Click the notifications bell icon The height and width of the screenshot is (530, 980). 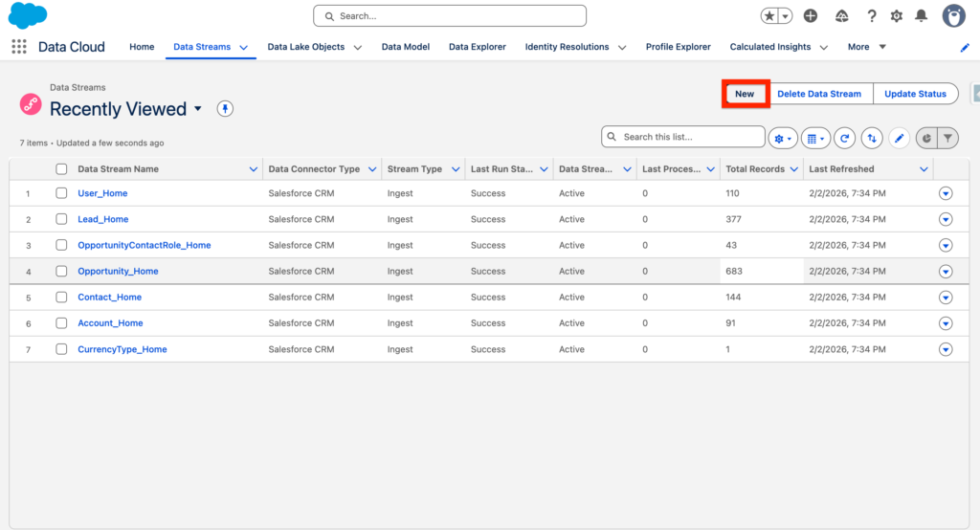(921, 16)
